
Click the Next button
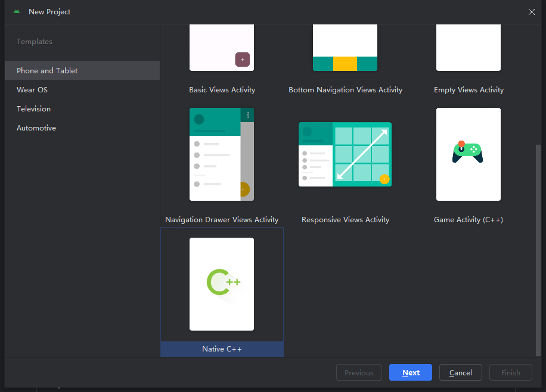(411, 372)
